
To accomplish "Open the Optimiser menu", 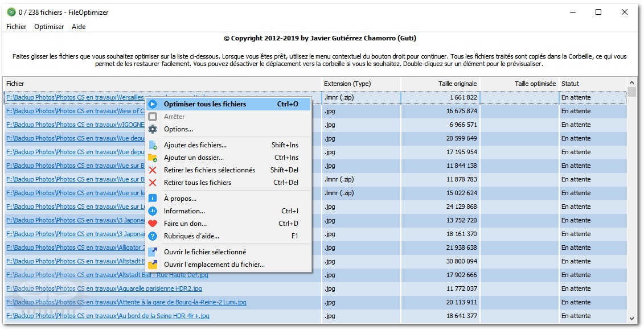I will point(49,27).
